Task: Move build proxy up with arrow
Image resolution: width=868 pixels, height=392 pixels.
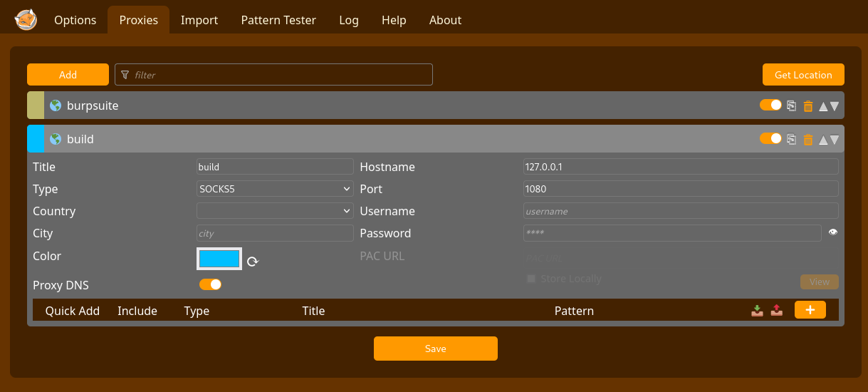Action: click(823, 140)
